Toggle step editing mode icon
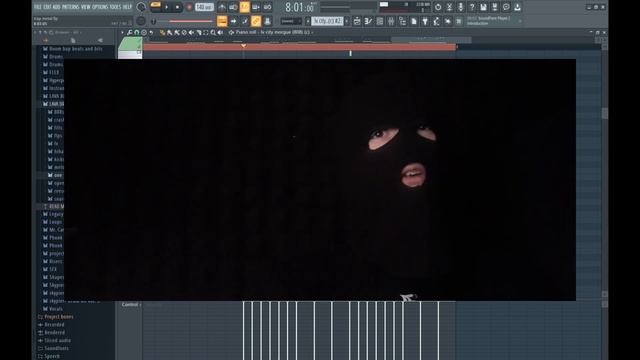Screen dimensions: 640x360 pos(245,21)
